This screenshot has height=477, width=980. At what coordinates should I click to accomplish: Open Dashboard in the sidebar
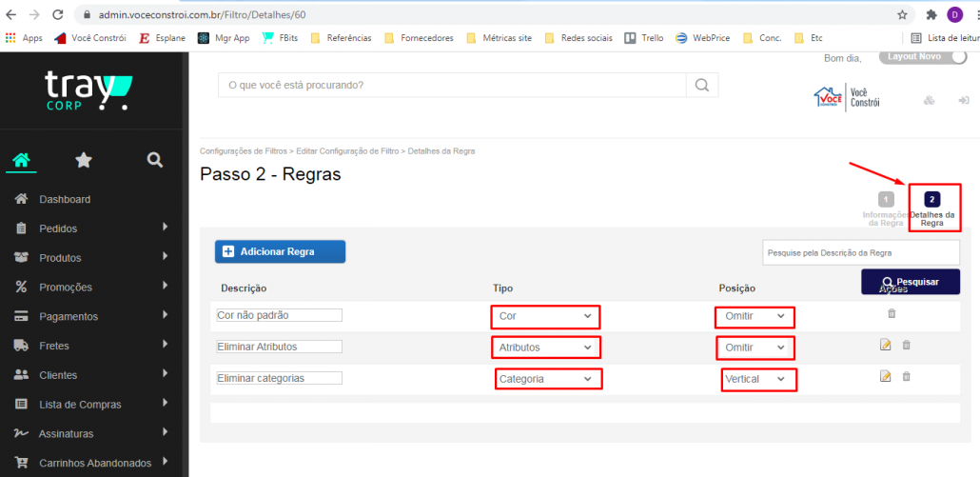click(65, 199)
